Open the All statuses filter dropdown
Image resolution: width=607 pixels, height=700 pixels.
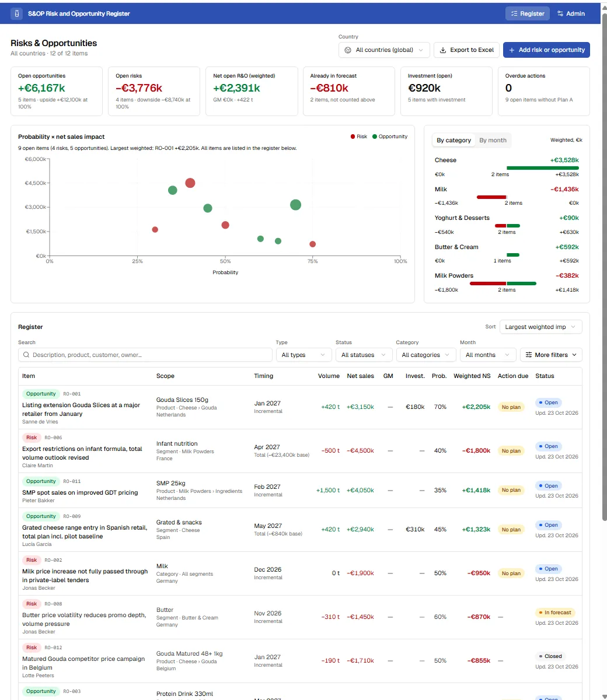pyautogui.click(x=363, y=355)
